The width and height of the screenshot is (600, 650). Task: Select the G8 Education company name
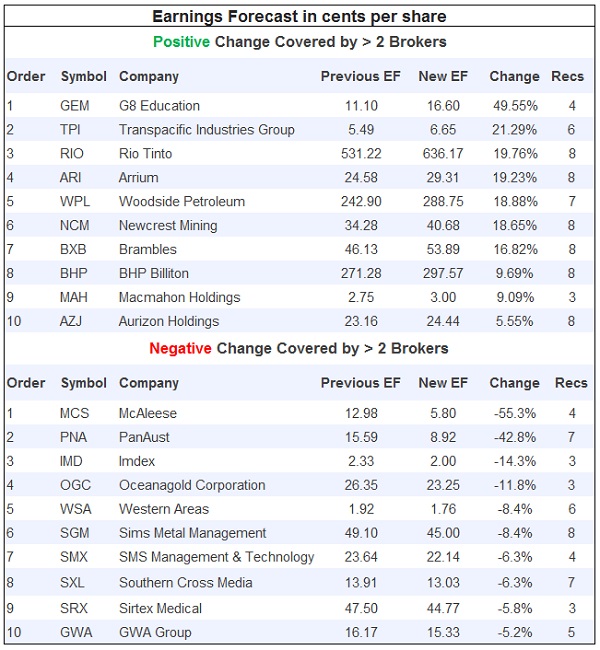(159, 105)
